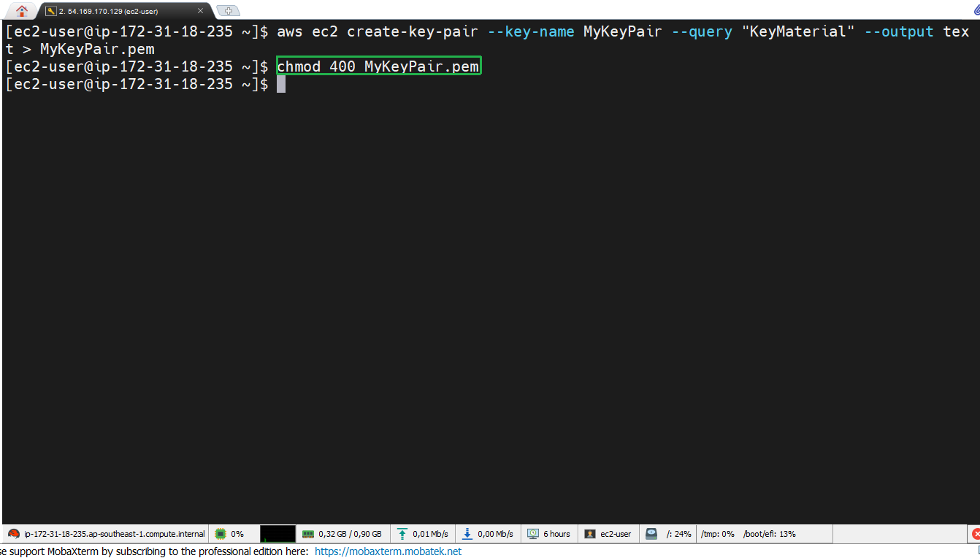Click the --key-name option in first command
This screenshot has height=558, width=980.
[531, 31]
